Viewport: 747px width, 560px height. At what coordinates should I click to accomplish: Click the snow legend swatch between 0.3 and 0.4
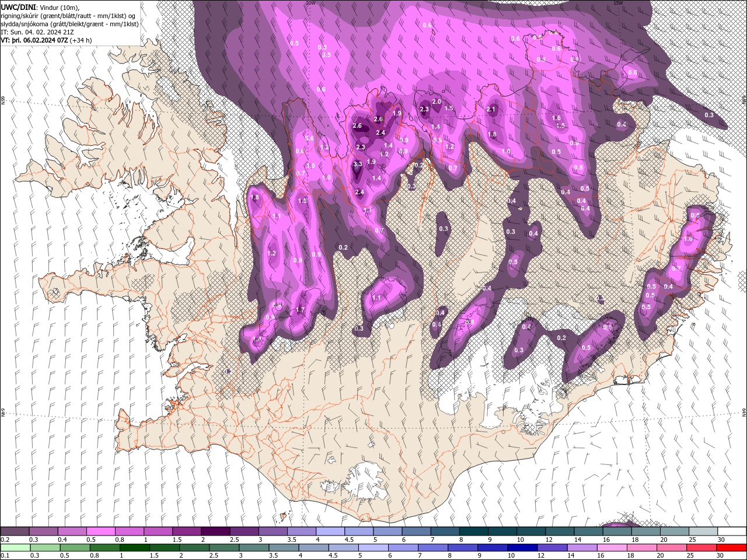pyautogui.click(x=43, y=531)
